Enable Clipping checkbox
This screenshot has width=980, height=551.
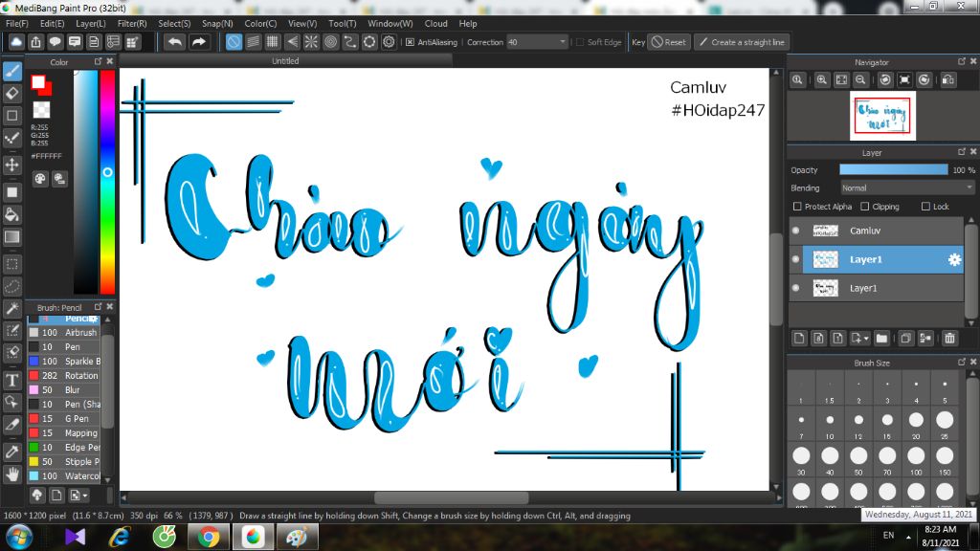click(x=865, y=207)
